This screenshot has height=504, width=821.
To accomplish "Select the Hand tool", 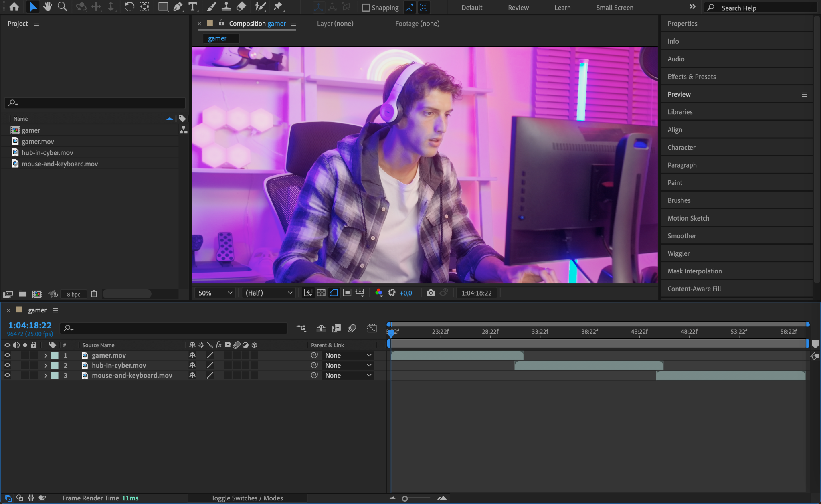I will point(47,7).
